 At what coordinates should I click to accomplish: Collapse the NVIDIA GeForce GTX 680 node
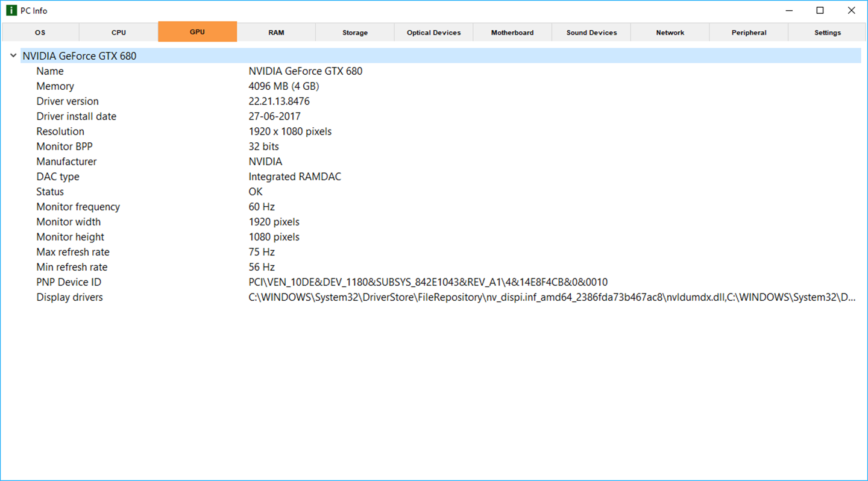click(x=13, y=56)
